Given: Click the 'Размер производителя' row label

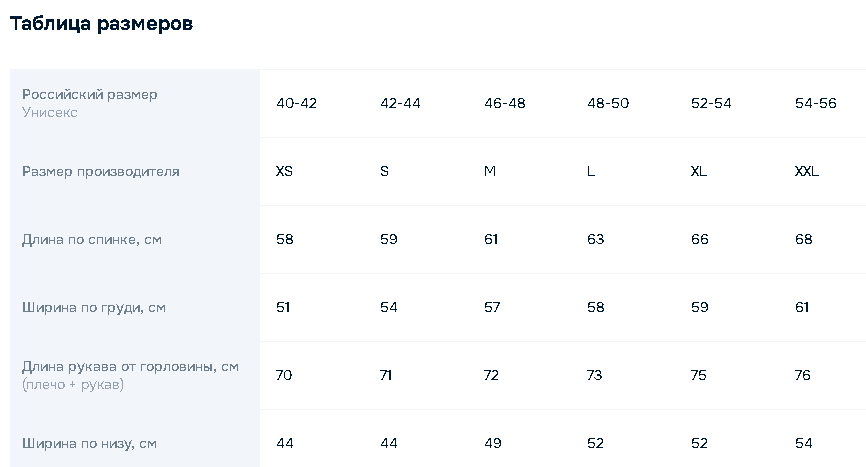Looking at the screenshot, I should point(101,171).
